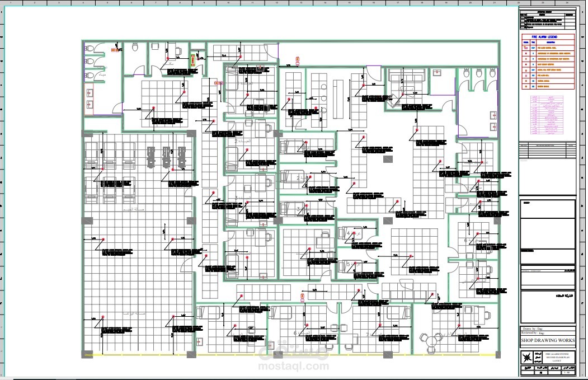The image size is (588, 380).
Task: Click the FIRE ALARM LEGEND heading
Action: click(544, 37)
